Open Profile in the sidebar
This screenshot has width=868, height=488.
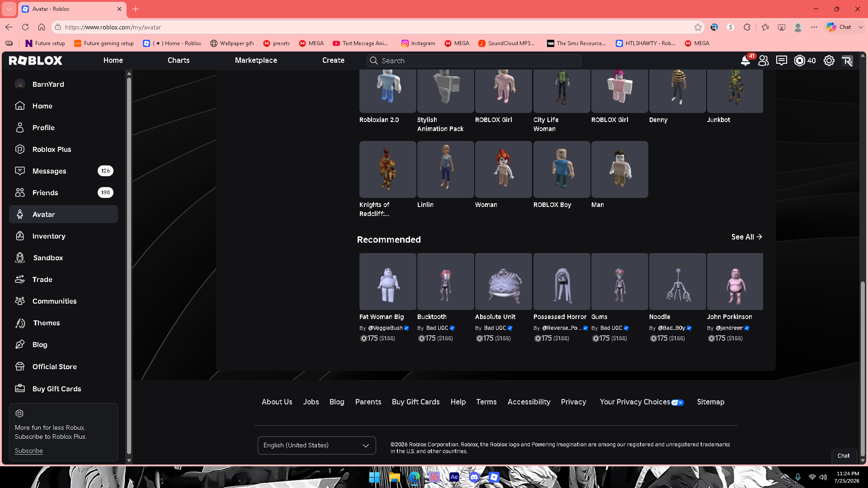click(63, 127)
